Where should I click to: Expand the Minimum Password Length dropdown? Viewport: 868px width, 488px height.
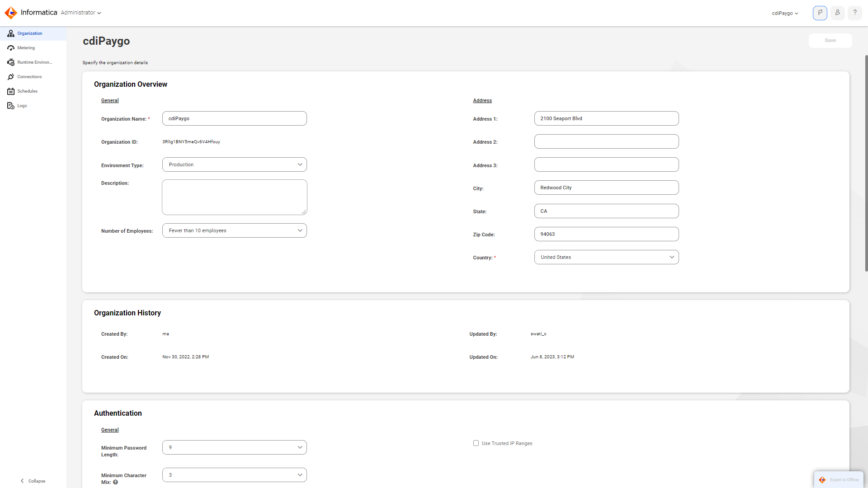coord(235,447)
